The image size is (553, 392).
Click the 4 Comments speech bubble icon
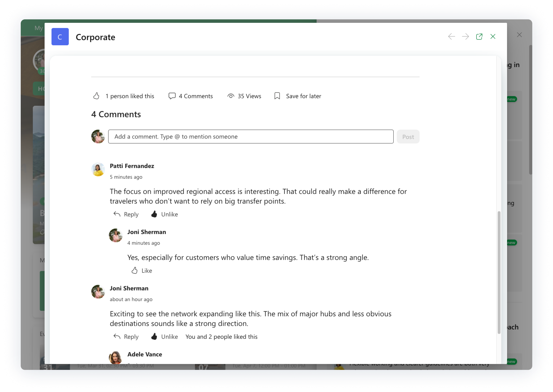172,96
